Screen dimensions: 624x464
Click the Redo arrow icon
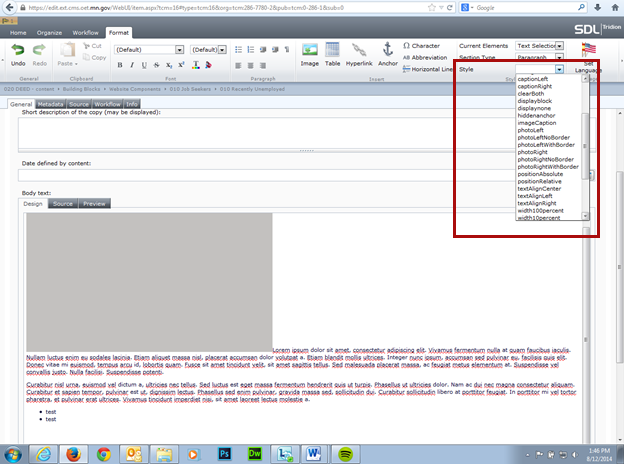click(40, 50)
